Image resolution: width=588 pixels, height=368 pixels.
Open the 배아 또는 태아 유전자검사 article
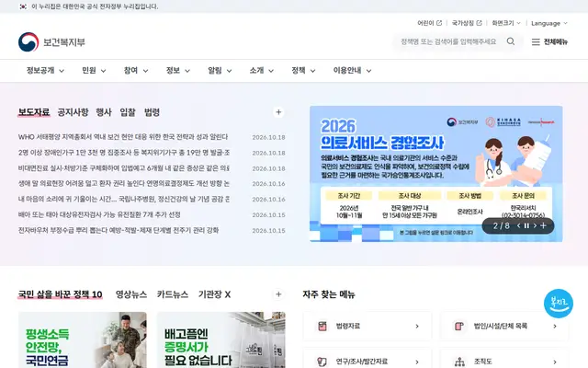click(99, 214)
